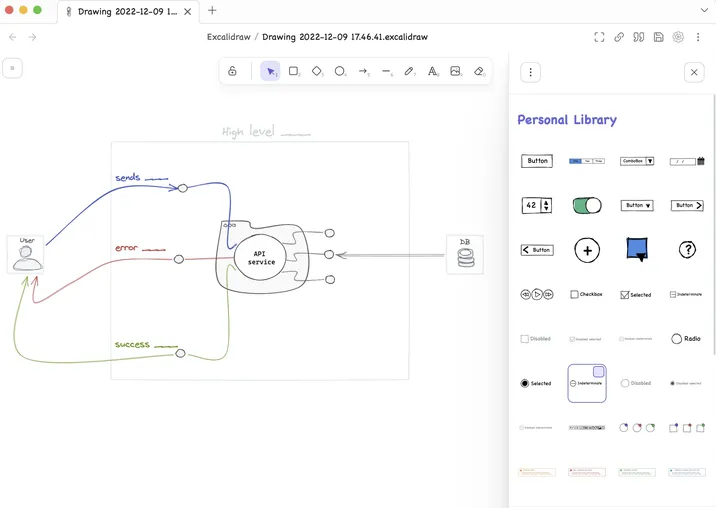Open the library panel three-dot menu
Image resolution: width=716 pixels, height=508 pixels.
point(531,72)
